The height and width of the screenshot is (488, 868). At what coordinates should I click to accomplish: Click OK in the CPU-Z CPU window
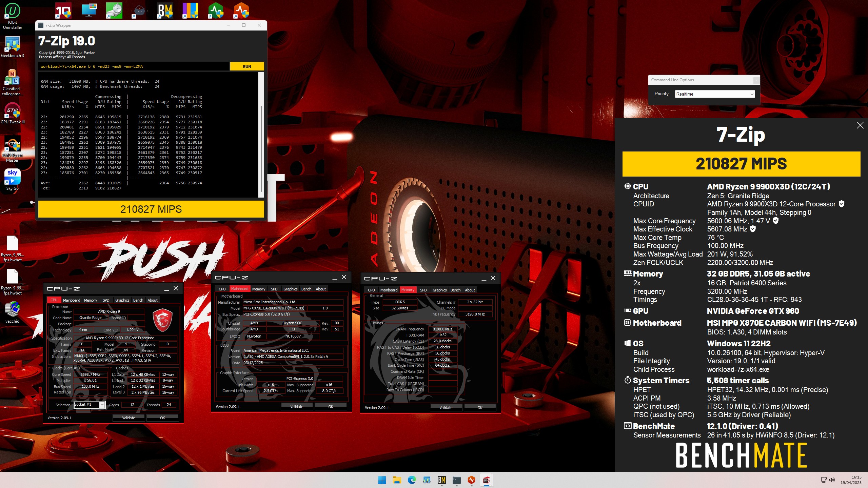[x=162, y=418]
